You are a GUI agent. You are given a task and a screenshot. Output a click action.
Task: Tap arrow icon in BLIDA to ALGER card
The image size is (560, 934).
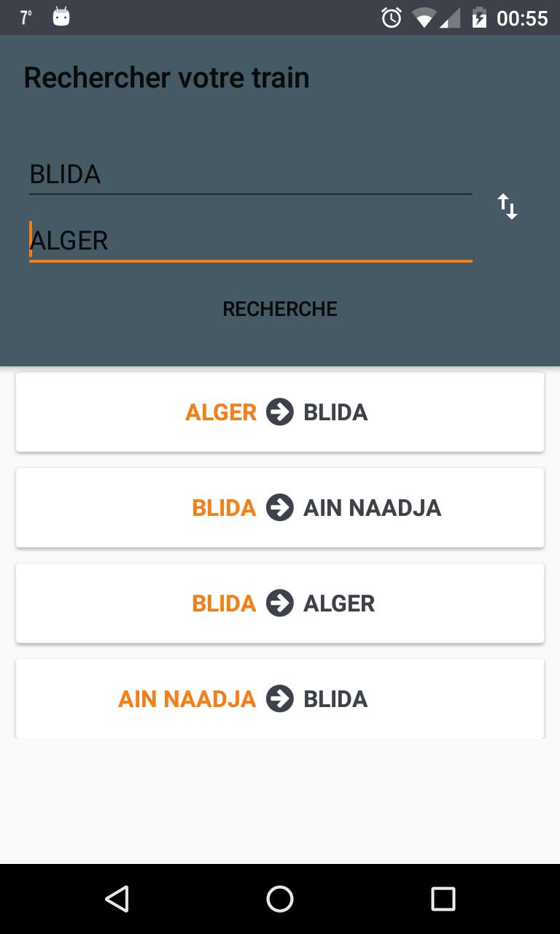click(280, 603)
